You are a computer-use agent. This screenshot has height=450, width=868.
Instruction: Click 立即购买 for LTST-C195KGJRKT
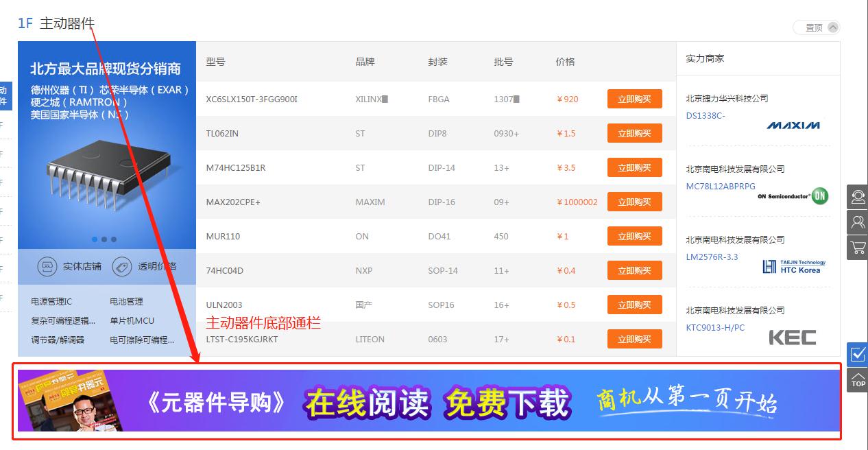(635, 339)
